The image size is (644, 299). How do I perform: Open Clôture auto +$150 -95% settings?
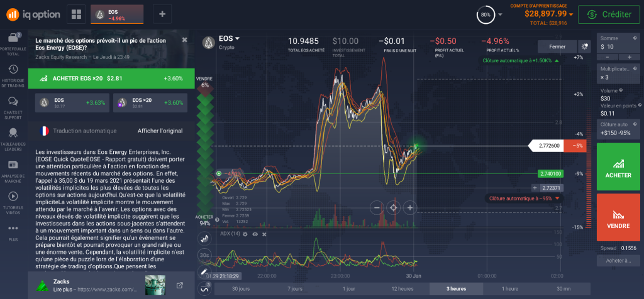coord(618,129)
